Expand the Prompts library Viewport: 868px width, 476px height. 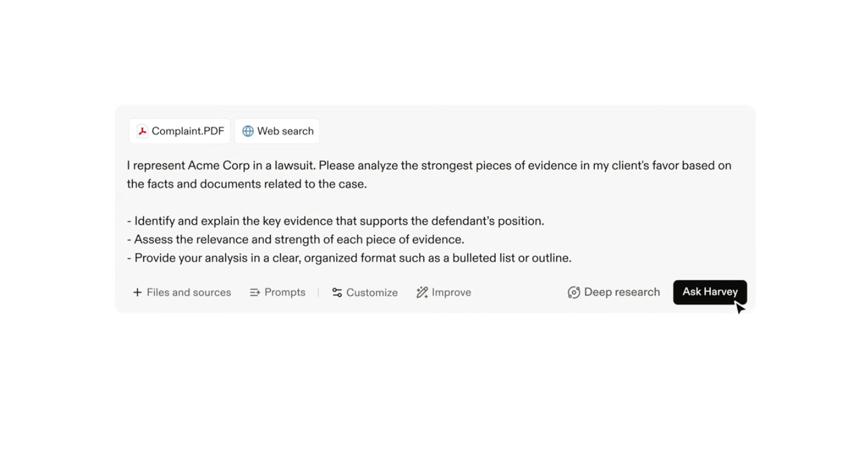tap(278, 292)
